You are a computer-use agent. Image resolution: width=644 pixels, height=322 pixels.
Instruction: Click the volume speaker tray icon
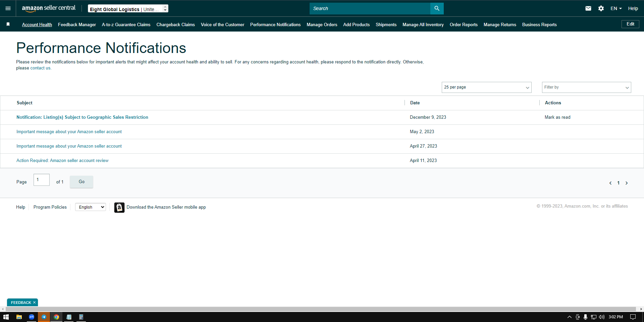pos(601,317)
